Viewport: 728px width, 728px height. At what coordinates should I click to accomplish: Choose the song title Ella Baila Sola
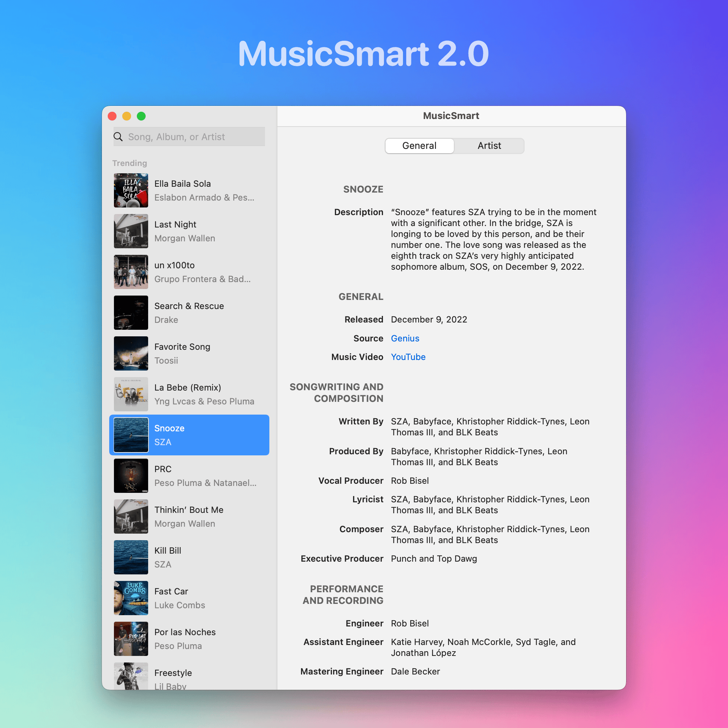(x=182, y=183)
